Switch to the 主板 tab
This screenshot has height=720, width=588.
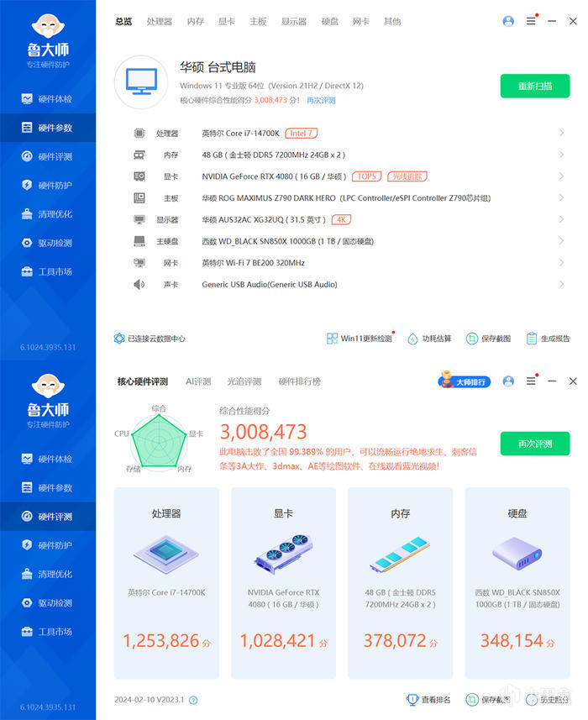pos(258,21)
